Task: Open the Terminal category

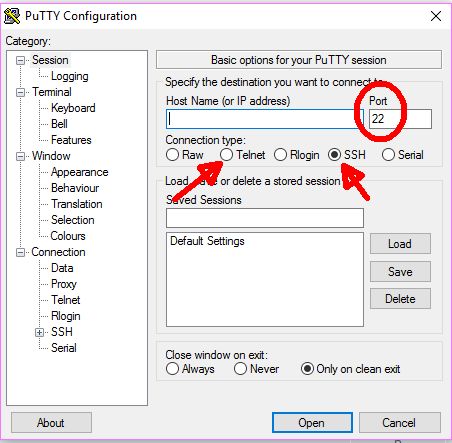Action: click(x=52, y=92)
